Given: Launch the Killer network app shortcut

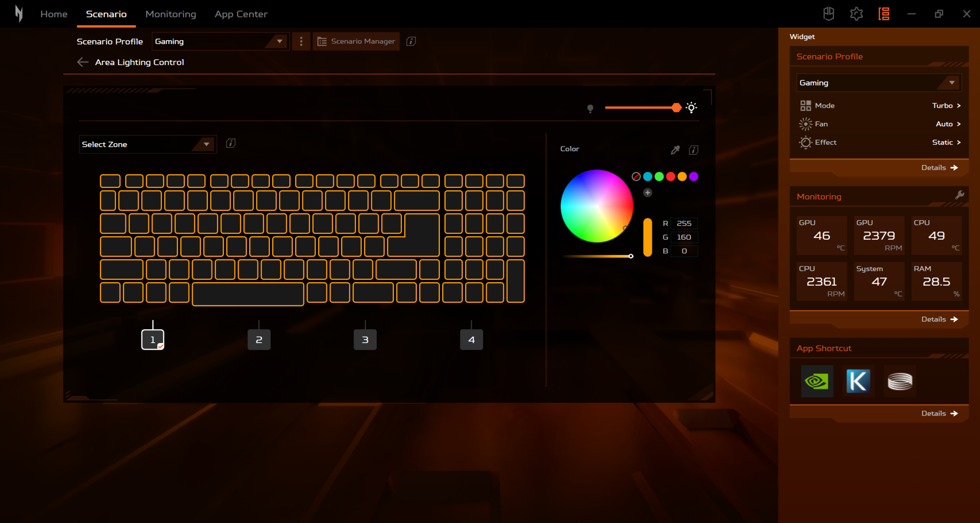Looking at the screenshot, I should pos(858,381).
